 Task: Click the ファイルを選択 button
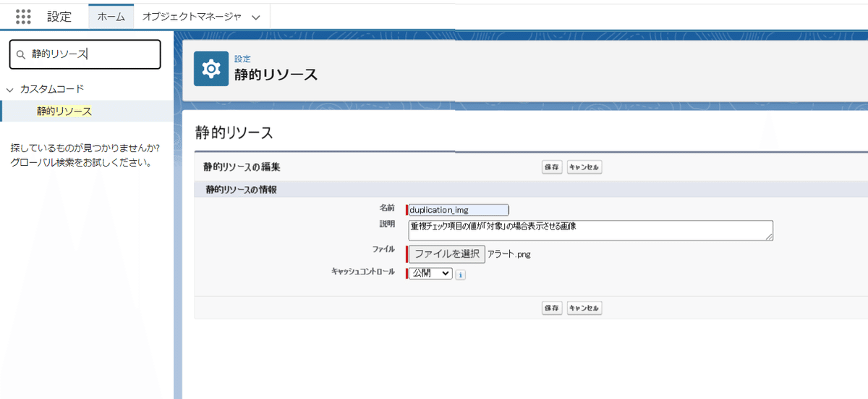[x=447, y=253]
